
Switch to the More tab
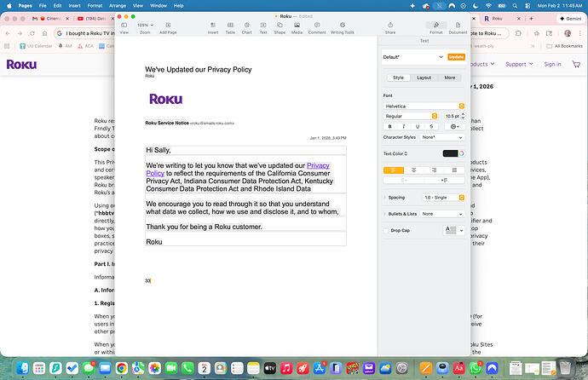(450, 78)
